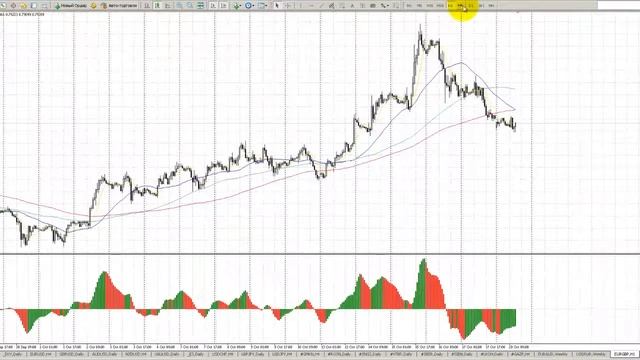The width and height of the screenshot is (640, 360).
Task: Toggle the Market Watch star icon
Action: click(x=23, y=6)
